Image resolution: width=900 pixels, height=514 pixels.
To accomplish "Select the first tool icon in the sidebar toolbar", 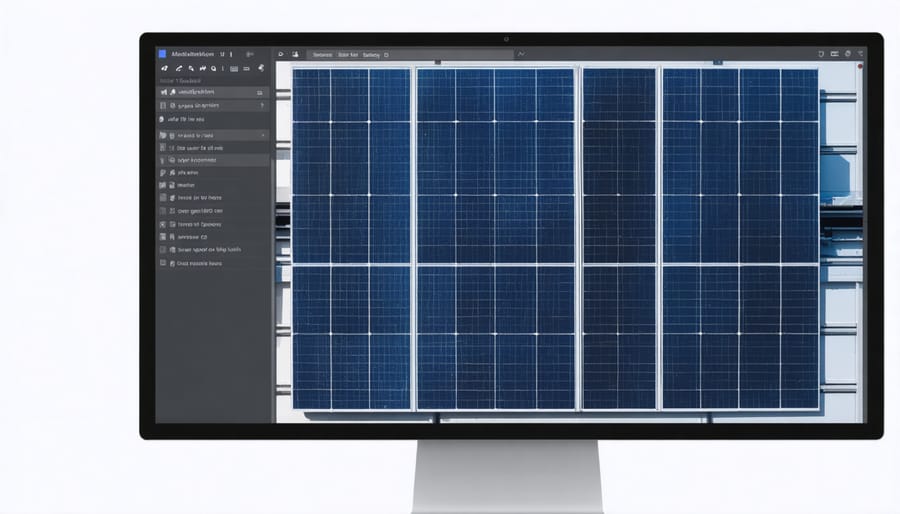I will pos(165,68).
